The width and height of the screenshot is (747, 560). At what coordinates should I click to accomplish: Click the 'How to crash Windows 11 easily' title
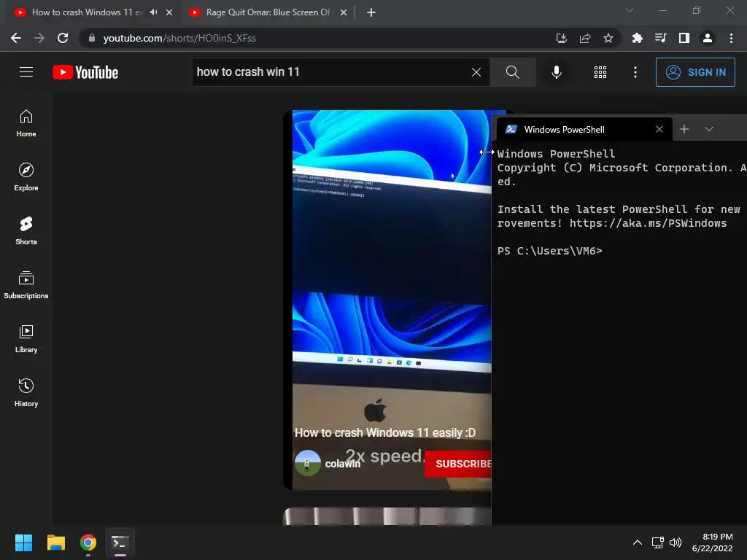point(385,432)
